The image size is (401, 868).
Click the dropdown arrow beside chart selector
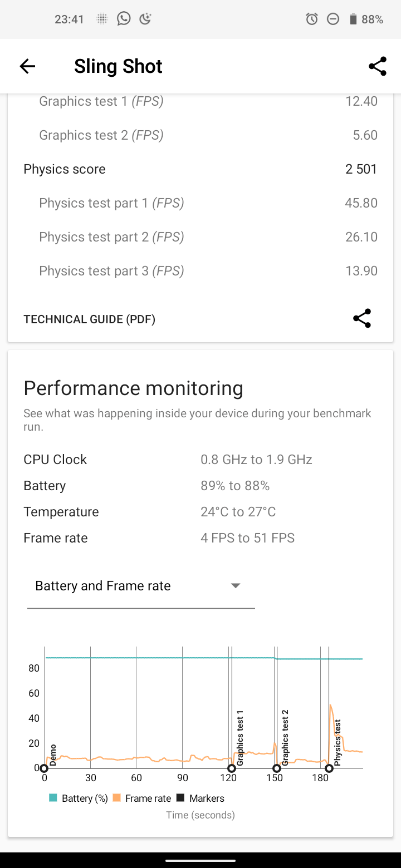click(x=236, y=586)
